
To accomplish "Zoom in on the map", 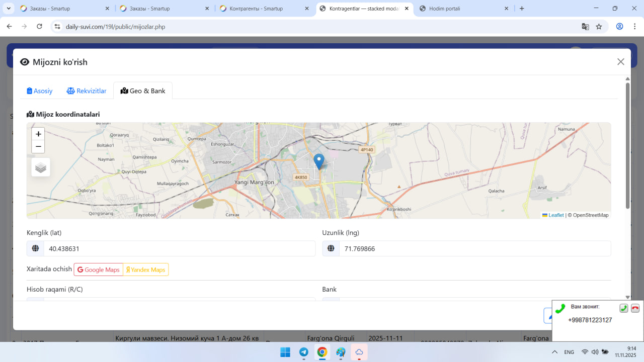I will (38, 134).
